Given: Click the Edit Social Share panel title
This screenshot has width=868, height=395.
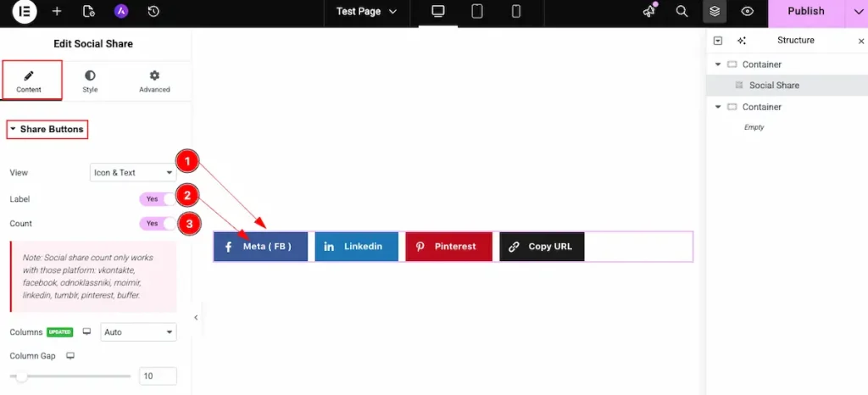Looking at the screenshot, I should click(93, 44).
